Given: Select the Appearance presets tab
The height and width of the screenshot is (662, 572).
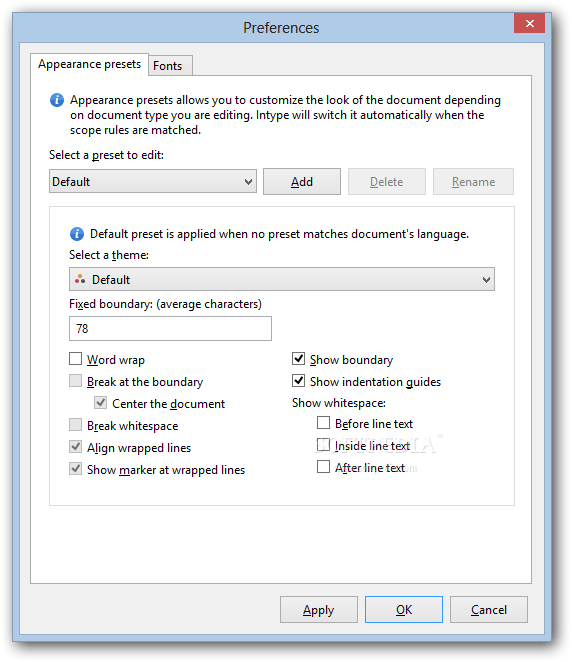Looking at the screenshot, I should point(89,64).
